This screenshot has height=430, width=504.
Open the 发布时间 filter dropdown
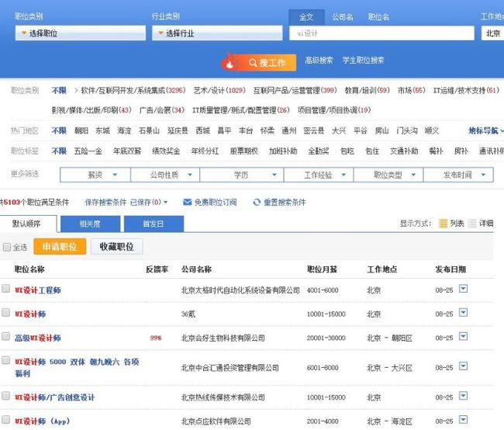coord(459,175)
